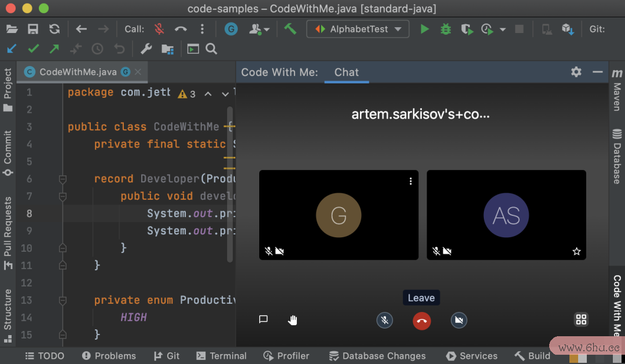The image size is (625, 364).
Task: Switch to the Chat tab
Action: coord(346,72)
